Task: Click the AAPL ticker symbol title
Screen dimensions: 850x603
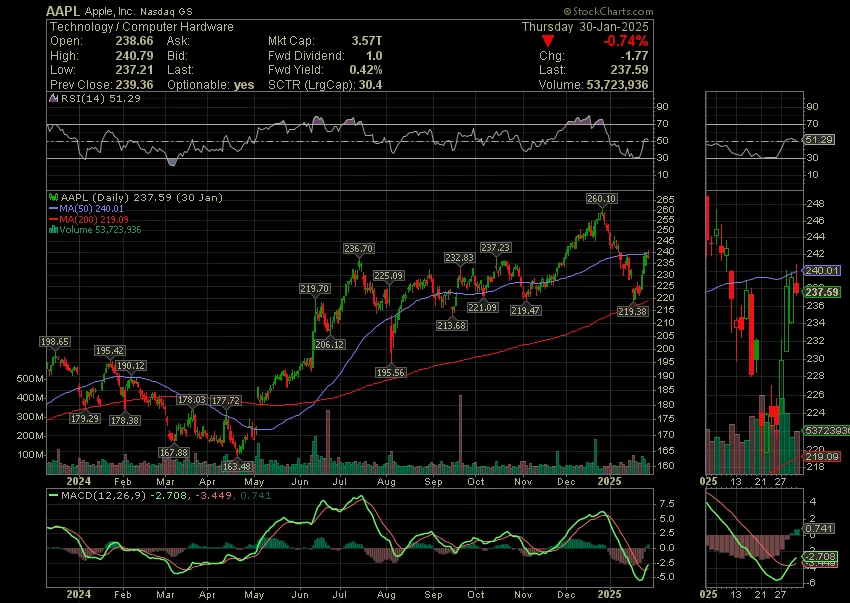Action: click(63, 11)
